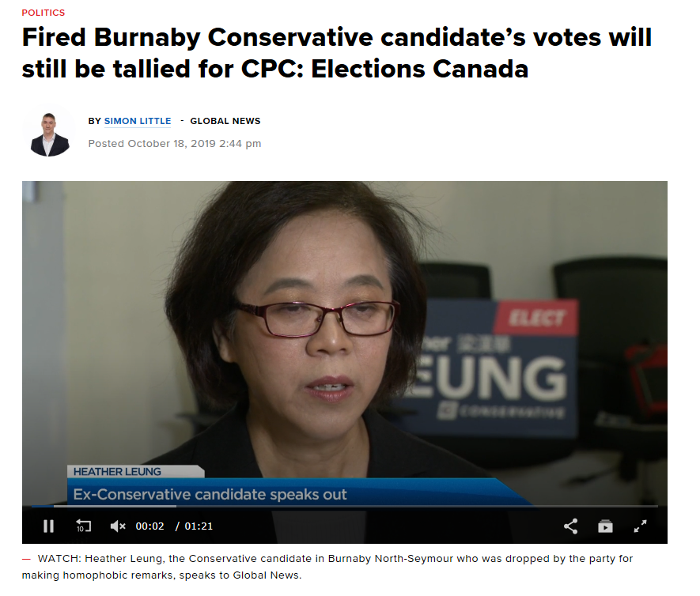Click the 00:02 elapsed time display
700x596 pixels.
point(150,526)
